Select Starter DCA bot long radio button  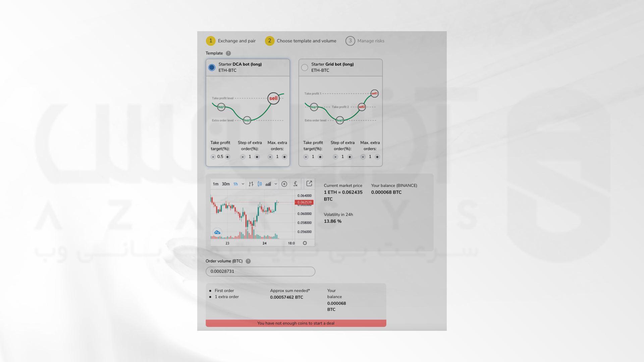[211, 67]
